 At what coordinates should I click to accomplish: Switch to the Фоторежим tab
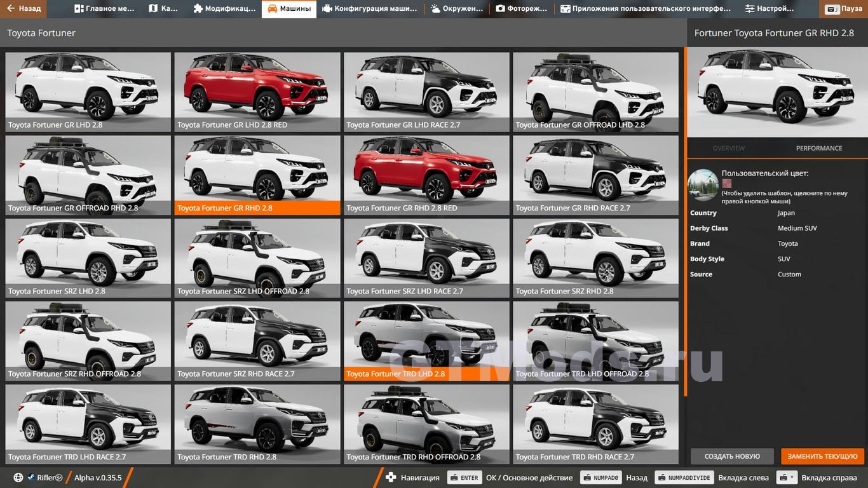tap(522, 9)
